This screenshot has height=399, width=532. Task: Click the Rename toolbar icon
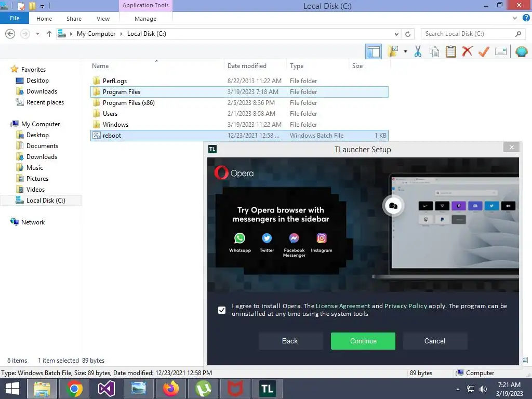pyautogui.click(x=501, y=51)
